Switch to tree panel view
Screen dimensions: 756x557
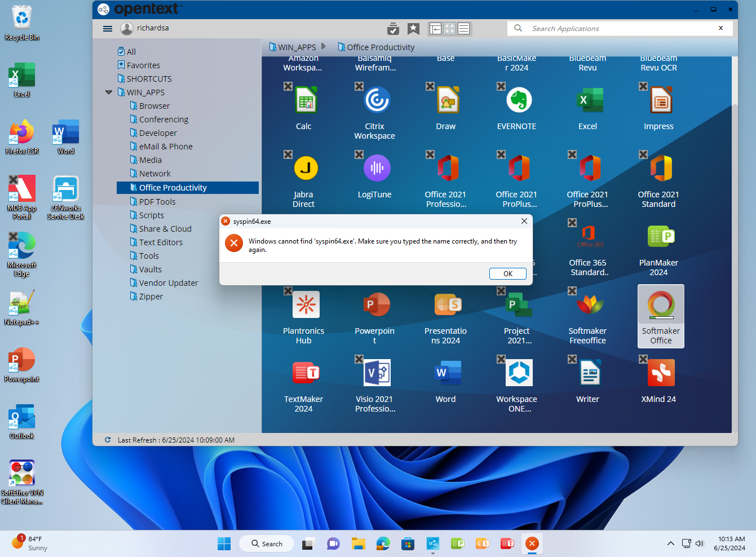[435, 29]
